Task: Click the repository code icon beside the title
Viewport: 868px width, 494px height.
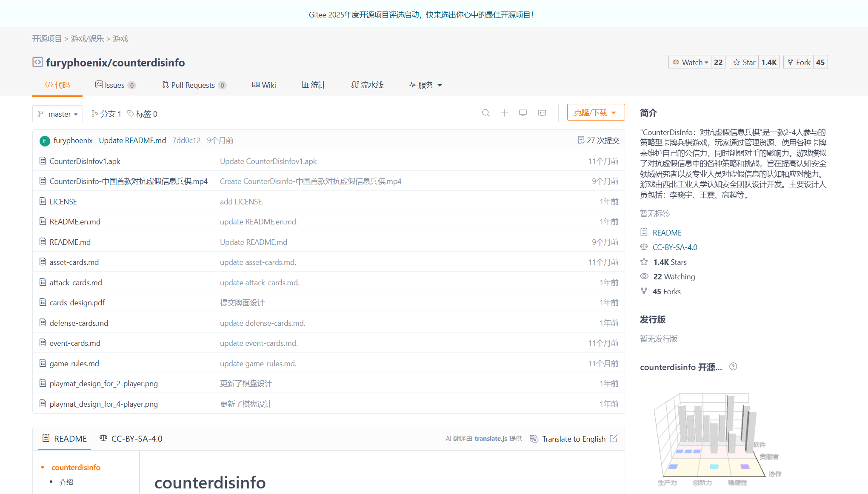Action: pyautogui.click(x=37, y=62)
